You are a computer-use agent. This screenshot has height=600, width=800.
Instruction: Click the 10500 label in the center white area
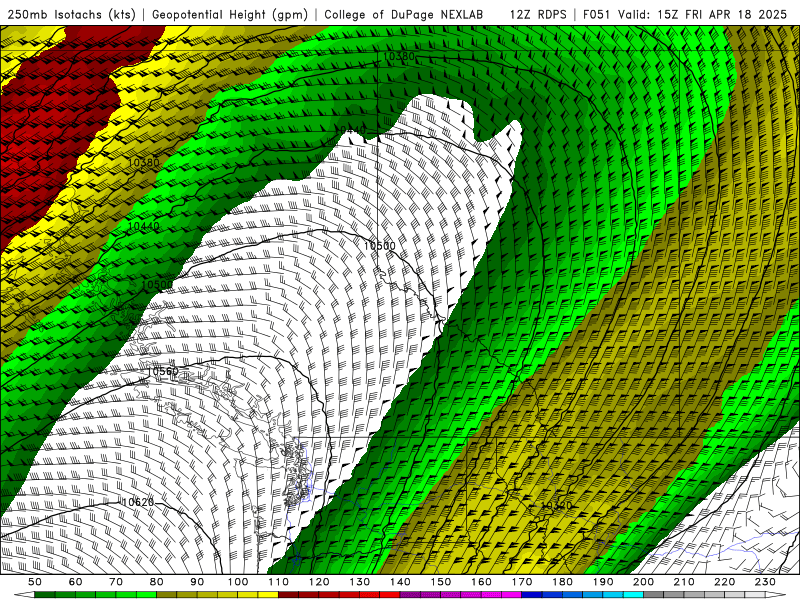pos(380,246)
